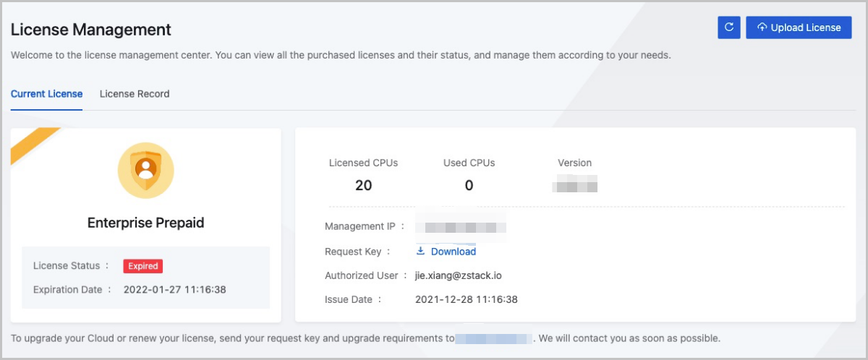Download the Request Key
The width and height of the screenshot is (868, 360).
(446, 252)
